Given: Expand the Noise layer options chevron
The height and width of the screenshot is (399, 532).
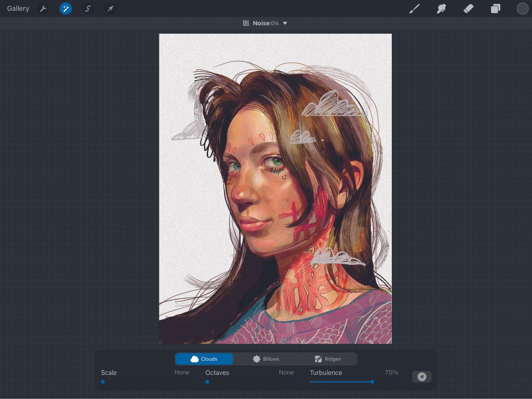Looking at the screenshot, I should 285,23.
